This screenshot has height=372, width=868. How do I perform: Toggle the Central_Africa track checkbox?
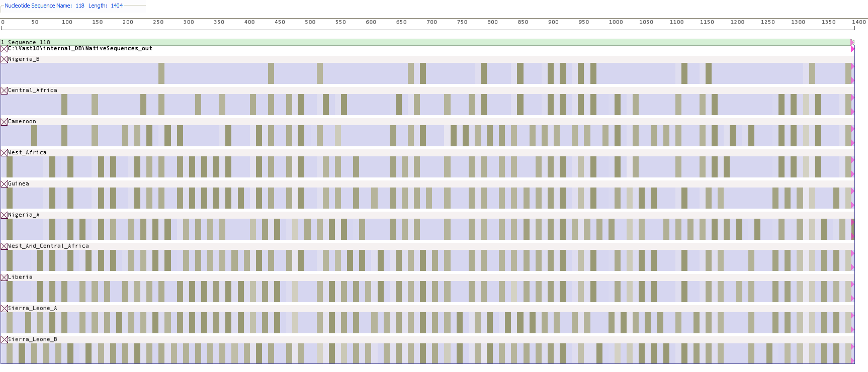pyautogui.click(x=4, y=90)
